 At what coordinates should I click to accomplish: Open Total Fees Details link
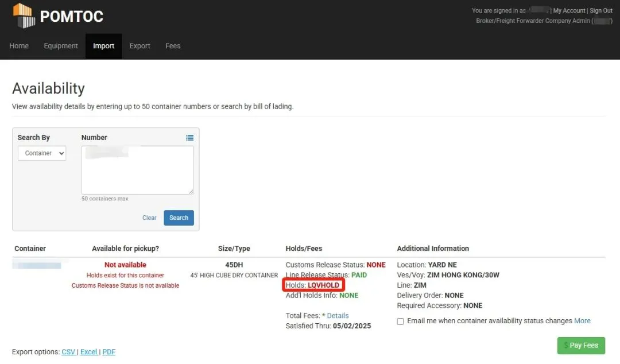pyautogui.click(x=338, y=316)
